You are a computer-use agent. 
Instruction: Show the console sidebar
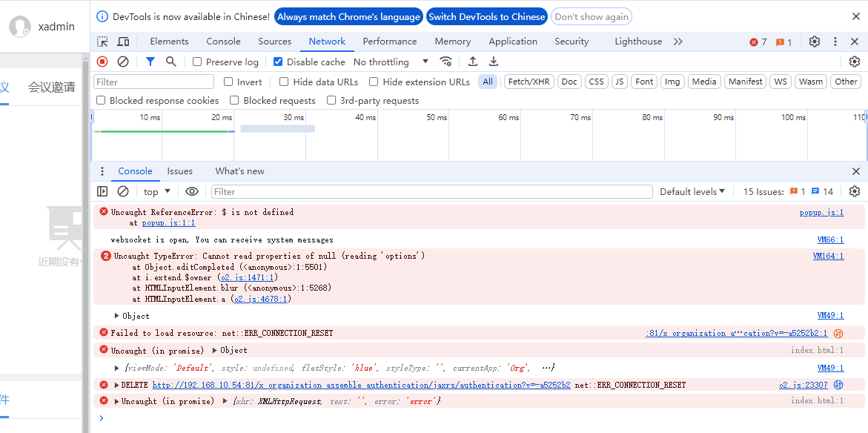coord(102,191)
